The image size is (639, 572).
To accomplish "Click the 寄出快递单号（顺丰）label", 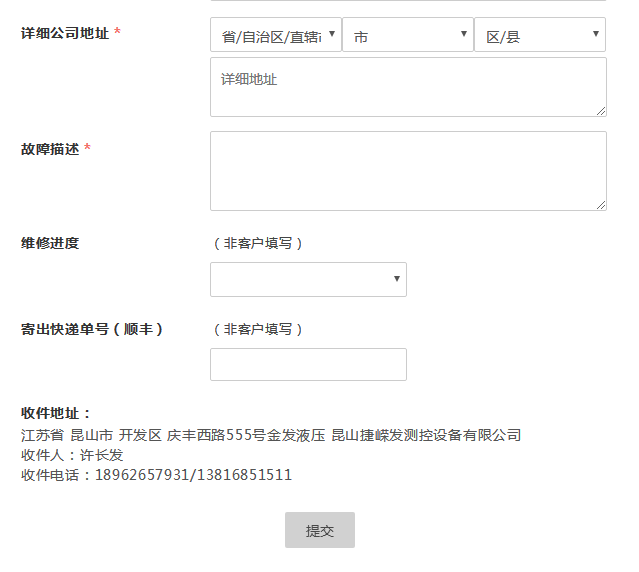I will click(x=92, y=329).
